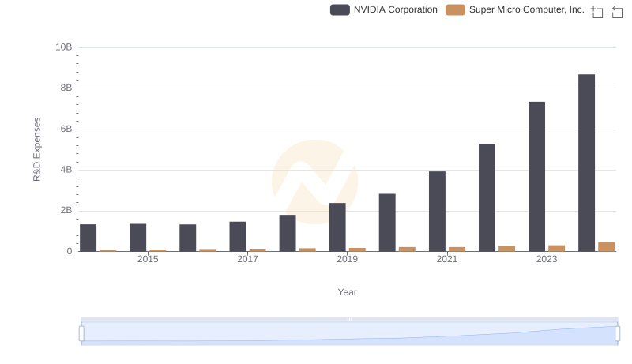Toggle NVIDIA Corporation legend swatch
This screenshot has width=632, height=364.
click(x=340, y=9)
